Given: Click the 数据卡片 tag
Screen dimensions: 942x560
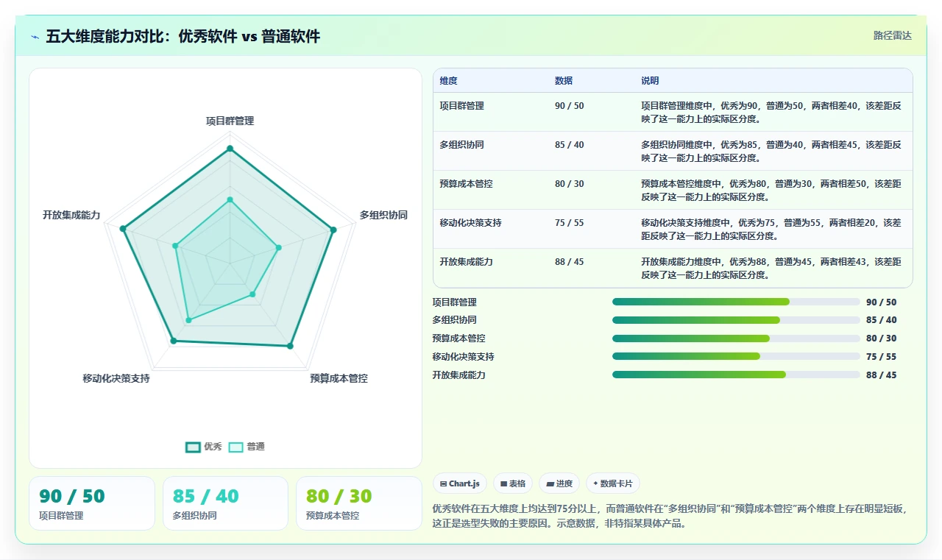Looking at the screenshot, I should (x=613, y=483).
